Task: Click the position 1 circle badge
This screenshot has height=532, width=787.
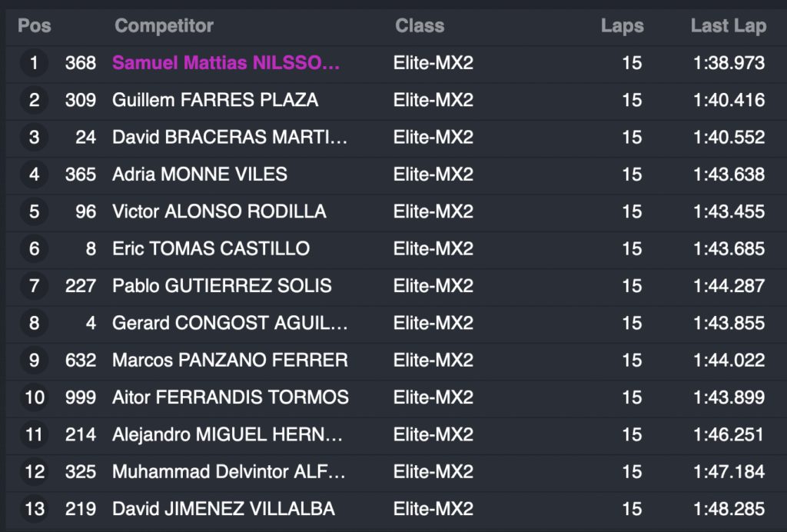Action: click(x=34, y=63)
